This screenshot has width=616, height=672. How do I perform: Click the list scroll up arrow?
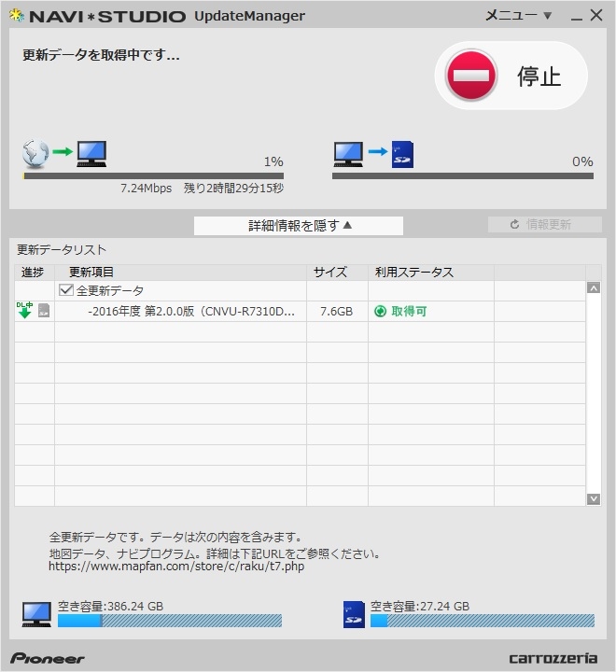coord(594,288)
